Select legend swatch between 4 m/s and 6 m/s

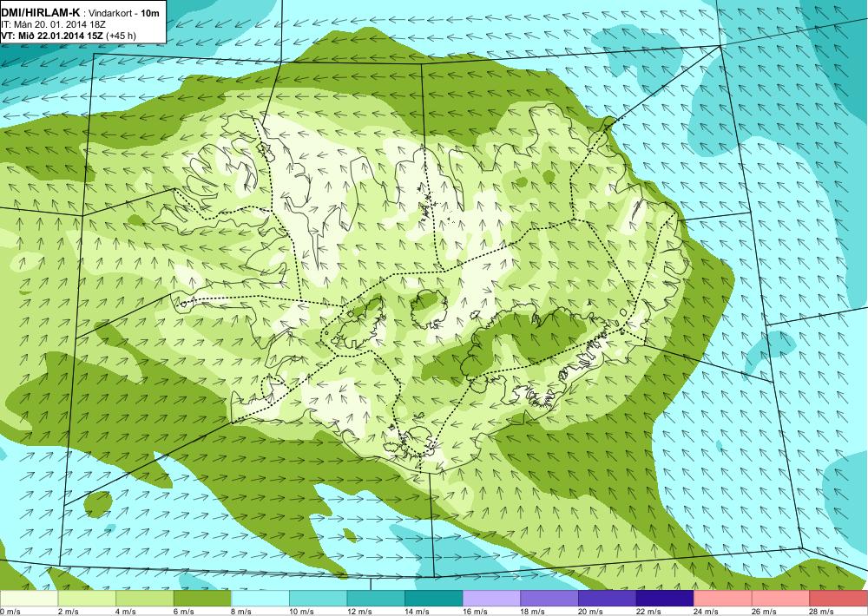pyautogui.click(x=144, y=599)
